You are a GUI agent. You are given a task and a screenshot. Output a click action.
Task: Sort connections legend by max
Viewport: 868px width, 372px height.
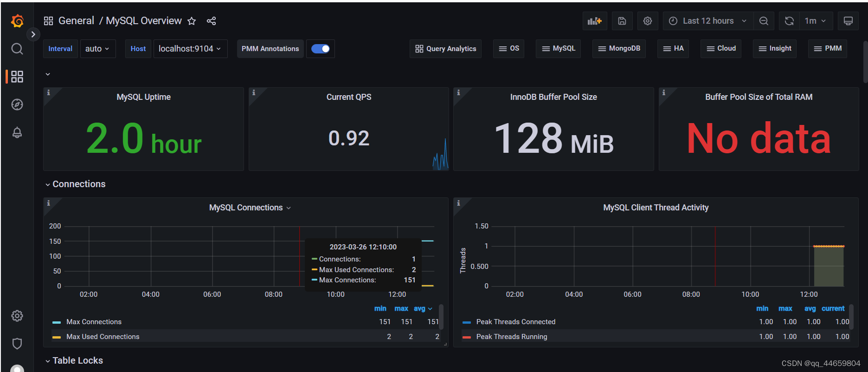(x=401, y=308)
